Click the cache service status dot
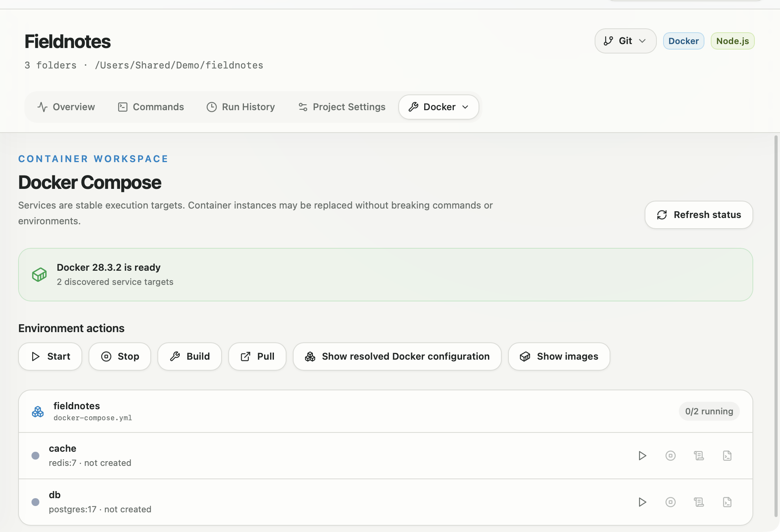The width and height of the screenshot is (780, 532). click(x=35, y=456)
